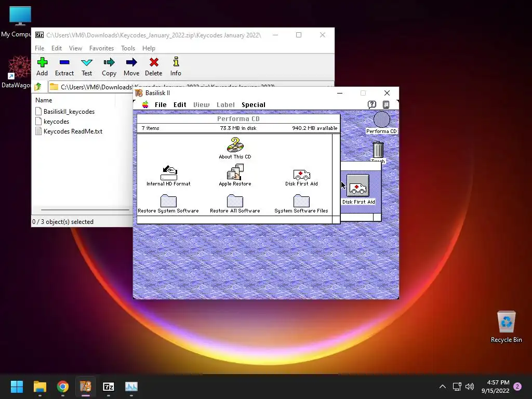Select the About This CD icon
Screen dimensions: 532x399
pos(235,148)
